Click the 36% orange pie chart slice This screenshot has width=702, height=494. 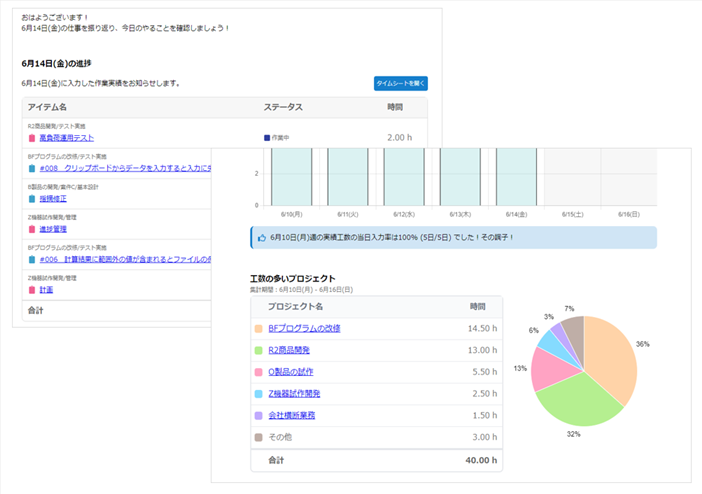tap(610, 355)
